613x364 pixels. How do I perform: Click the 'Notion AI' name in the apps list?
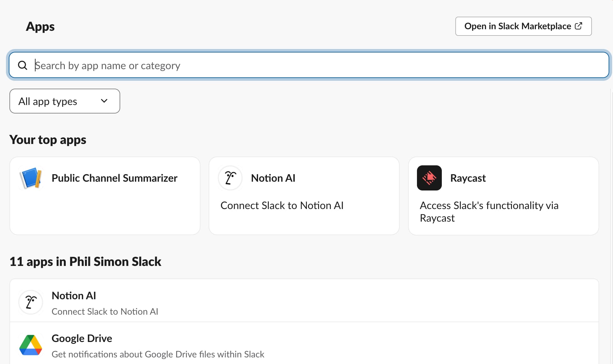(x=74, y=295)
